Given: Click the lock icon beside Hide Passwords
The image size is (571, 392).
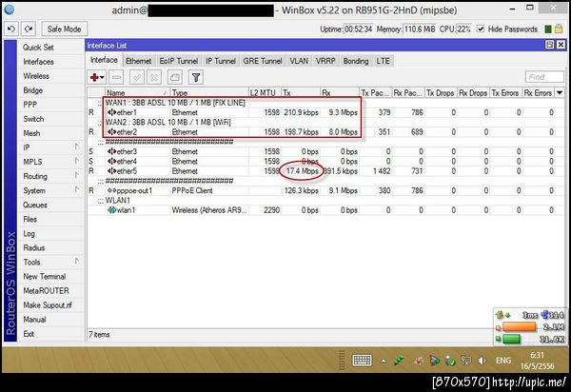Looking at the screenshot, I should (x=559, y=29).
